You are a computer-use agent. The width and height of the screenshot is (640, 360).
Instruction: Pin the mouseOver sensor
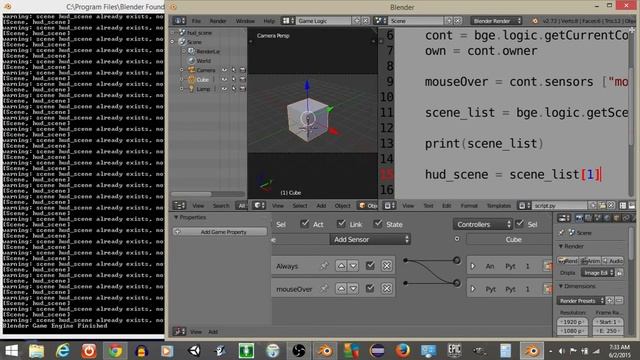tap(324, 289)
